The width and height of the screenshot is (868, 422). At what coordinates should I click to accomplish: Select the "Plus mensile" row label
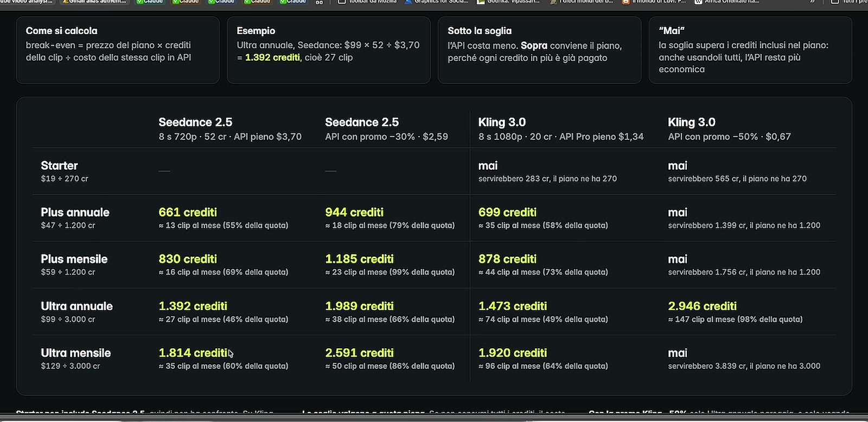74,259
